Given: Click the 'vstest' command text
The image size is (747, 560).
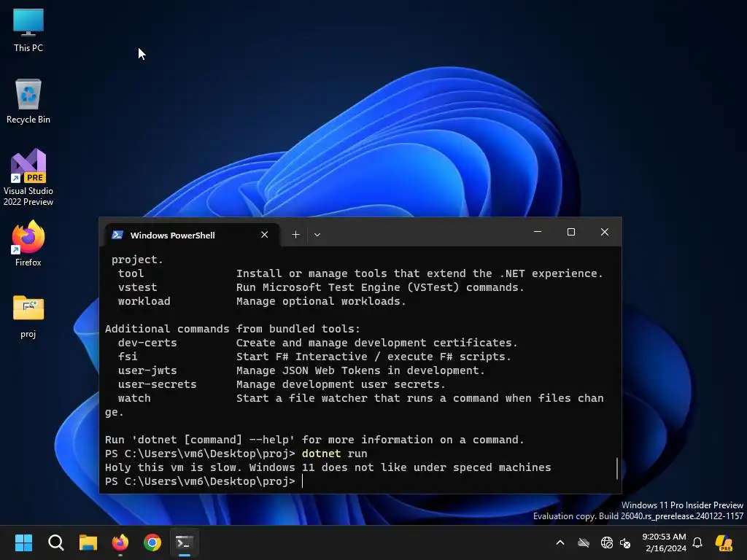Looking at the screenshot, I should (137, 287).
